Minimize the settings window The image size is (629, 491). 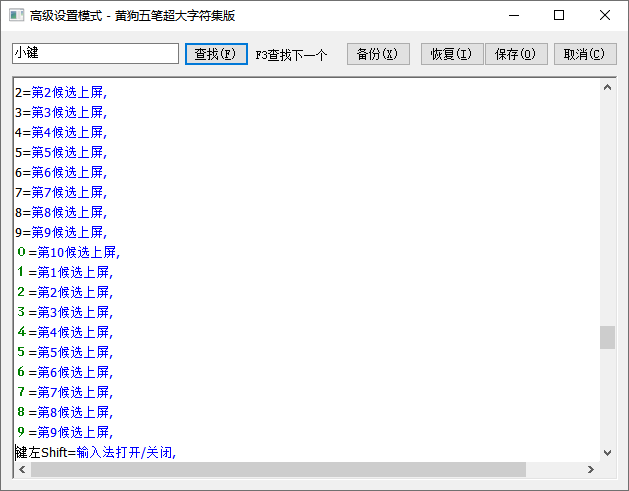point(513,15)
